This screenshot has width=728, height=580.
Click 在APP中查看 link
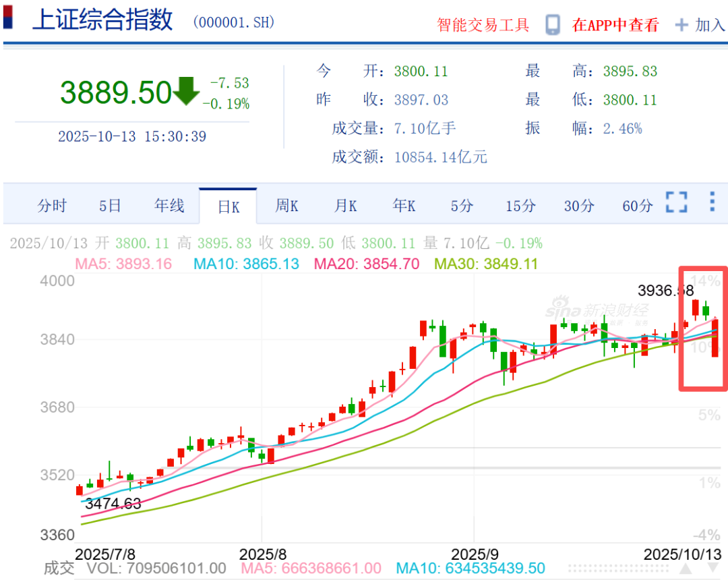pyautogui.click(x=615, y=26)
